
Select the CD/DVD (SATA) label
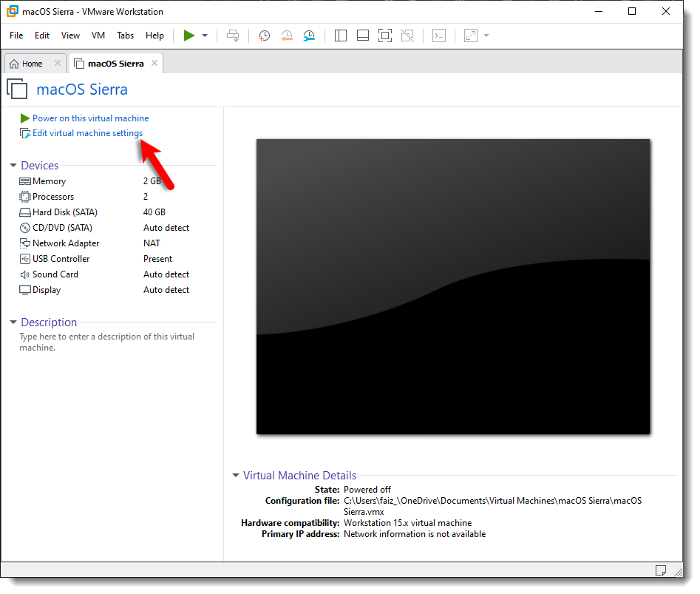pyautogui.click(x=62, y=228)
